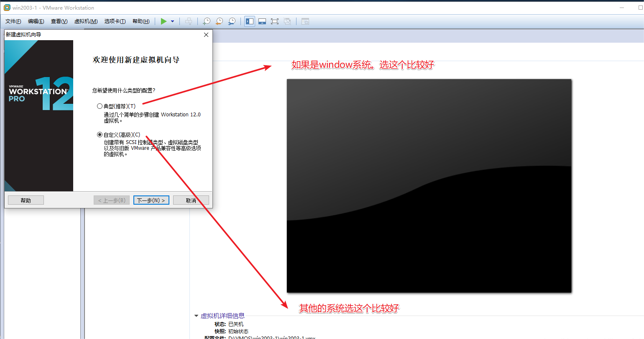Select the 典型(推荐) radio option
Screen dimensions: 644x339
100,106
